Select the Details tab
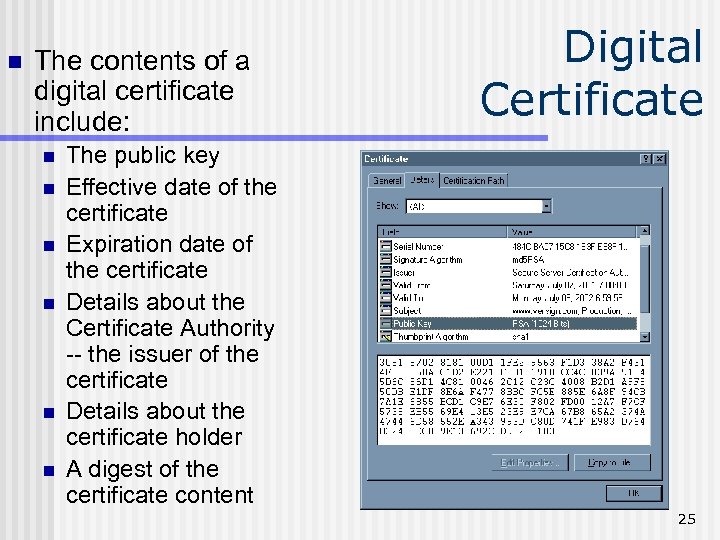This screenshot has width=720, height=540. tap(422, 180)
